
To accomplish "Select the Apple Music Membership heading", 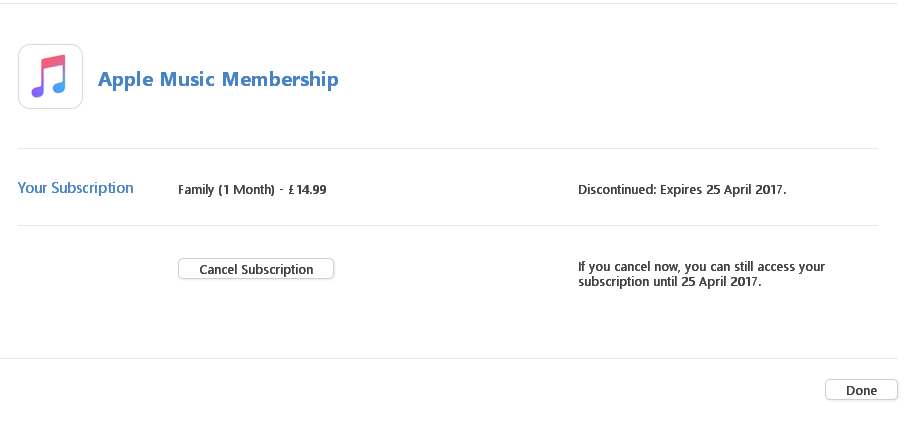I will coord(218,79).
